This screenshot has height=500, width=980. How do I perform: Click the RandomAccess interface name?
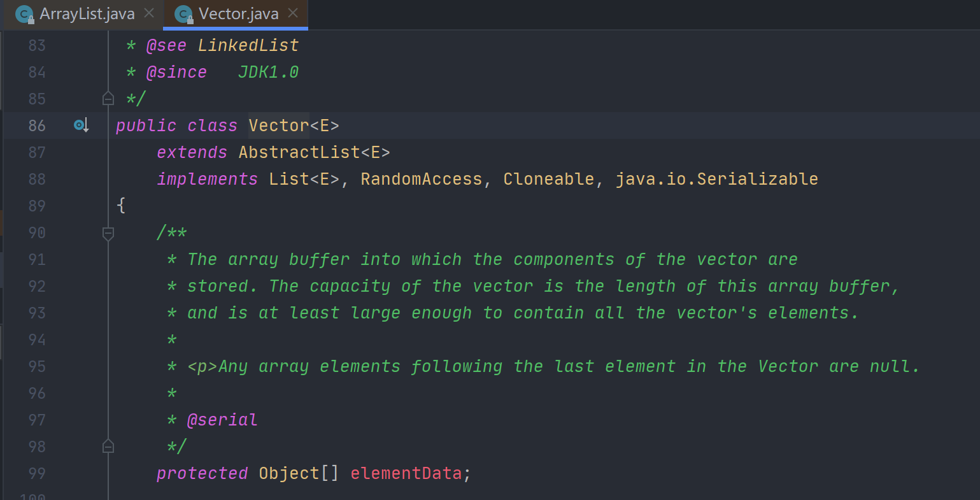(422, 179)
